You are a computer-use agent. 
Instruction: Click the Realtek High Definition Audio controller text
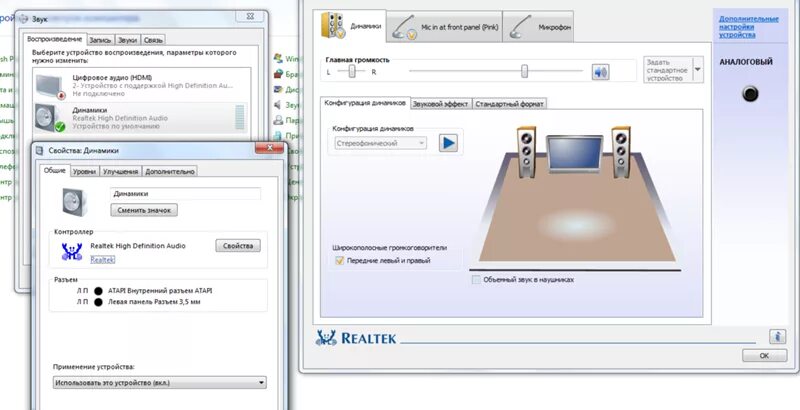(x=138, y=246)
